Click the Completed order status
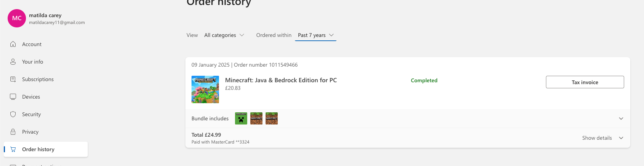Screen dimensions: 644x166 (424, 80)
